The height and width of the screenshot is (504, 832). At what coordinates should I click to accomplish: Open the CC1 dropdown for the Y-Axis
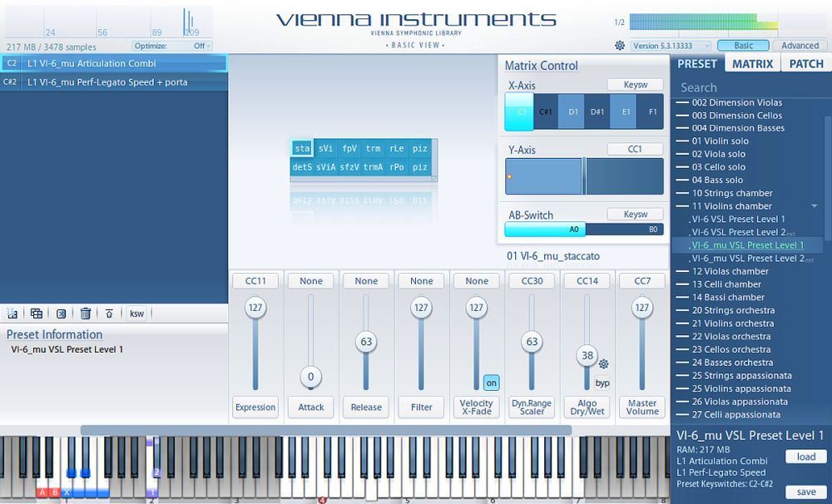coord(635,148)
